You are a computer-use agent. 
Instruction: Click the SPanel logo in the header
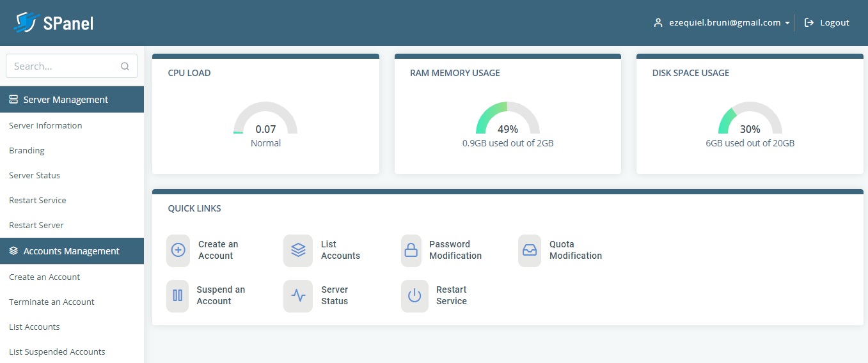pyautogui.click(x=54, y=23)
